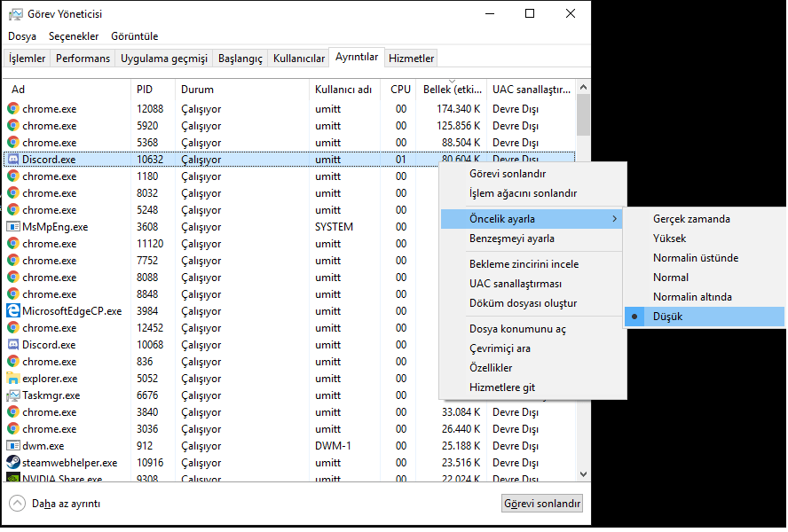This screenshot has height=532, width=788.
Task: Click the explorer.exe folder icon
Action: (x=13, y=379)
